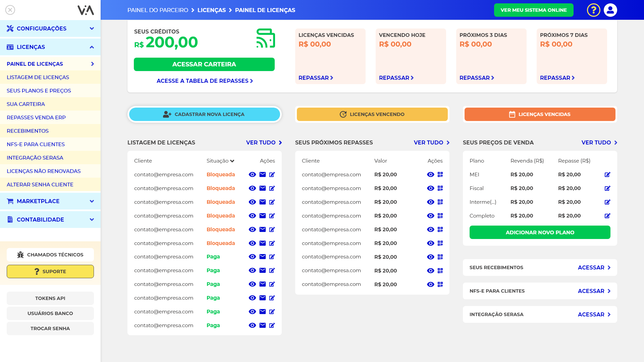Open Integração Serasa in sidebar

(x=50, y=158)
